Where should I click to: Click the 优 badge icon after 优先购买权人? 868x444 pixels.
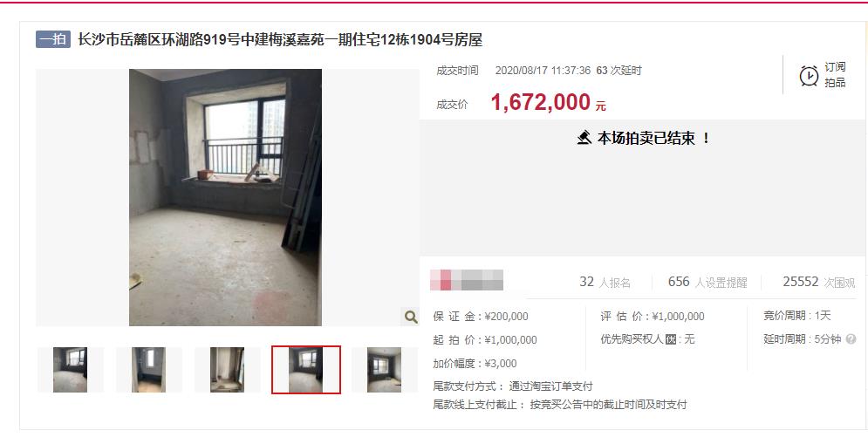pyautogui.click(x=671, y=339)
